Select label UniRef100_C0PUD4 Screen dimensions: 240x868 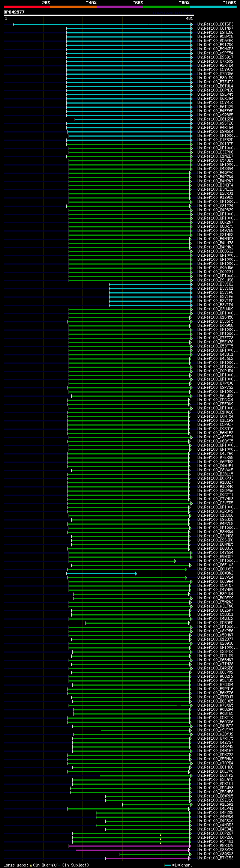coord(215,371)
